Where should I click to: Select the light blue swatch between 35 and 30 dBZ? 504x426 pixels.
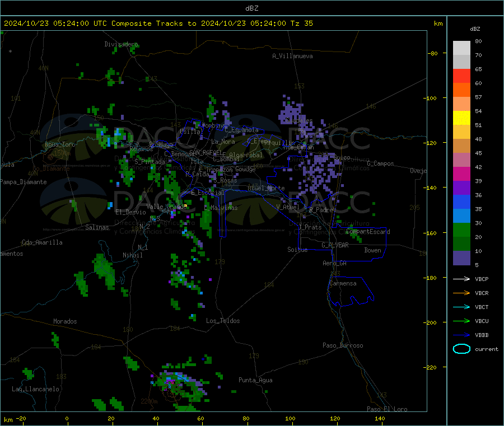coord(461,216)
